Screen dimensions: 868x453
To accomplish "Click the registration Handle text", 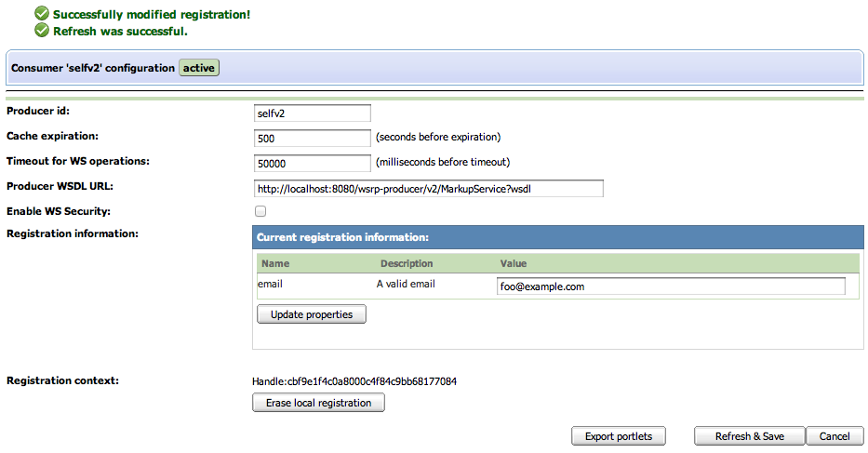I will (x=354, y=381).
